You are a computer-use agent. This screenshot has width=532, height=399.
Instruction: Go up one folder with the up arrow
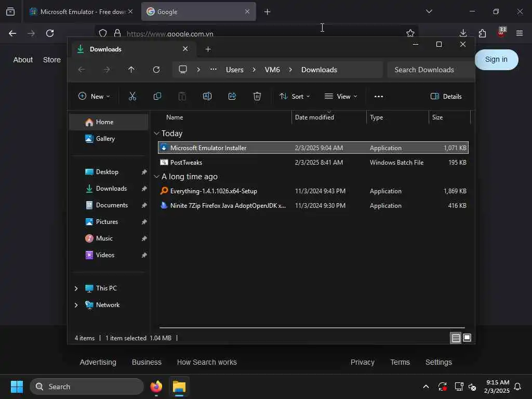(131, 70)
